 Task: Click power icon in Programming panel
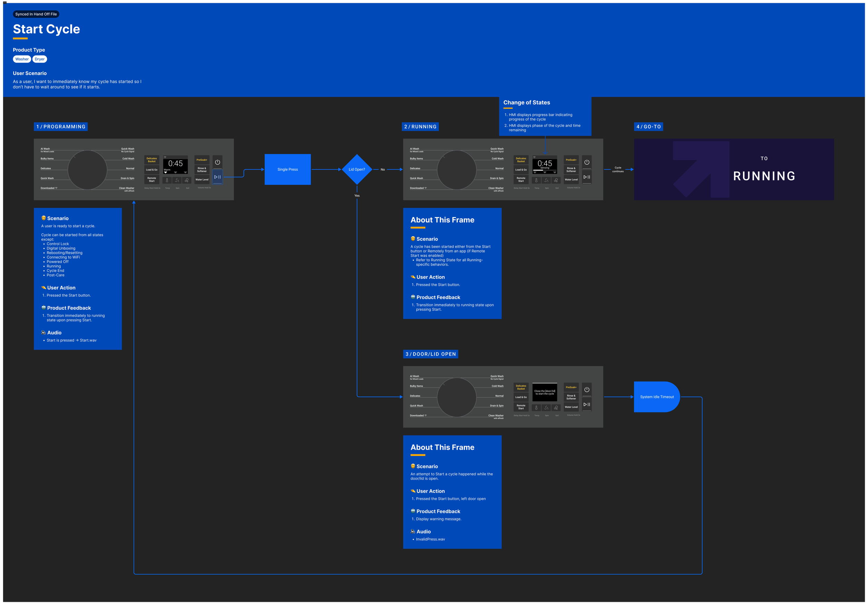pos(217,162)
